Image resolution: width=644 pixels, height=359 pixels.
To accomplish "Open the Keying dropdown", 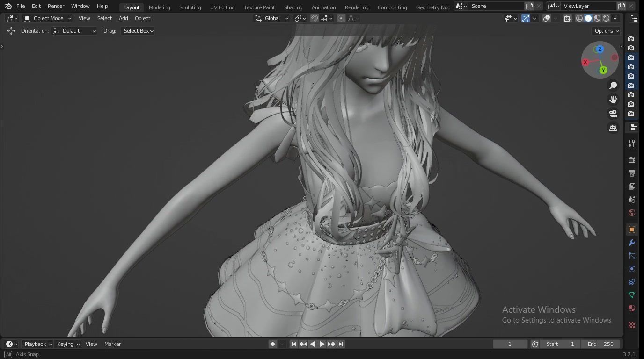I will [x=68, y=344].
